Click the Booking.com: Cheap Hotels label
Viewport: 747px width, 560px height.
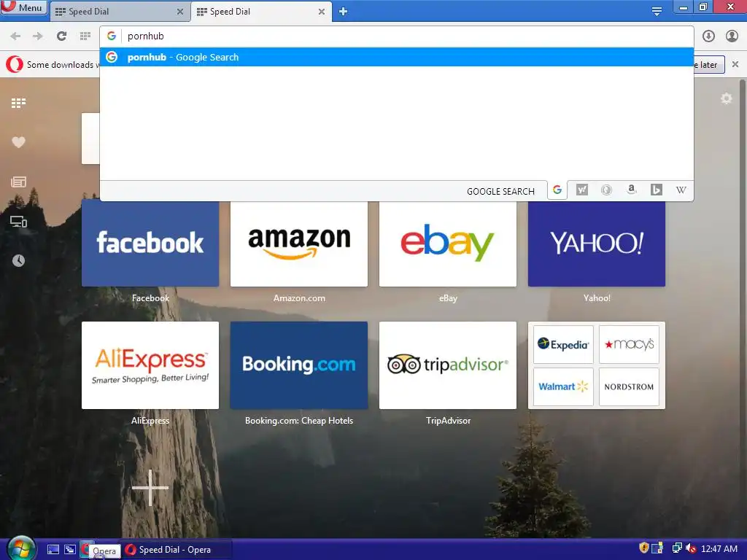(299, 421)
